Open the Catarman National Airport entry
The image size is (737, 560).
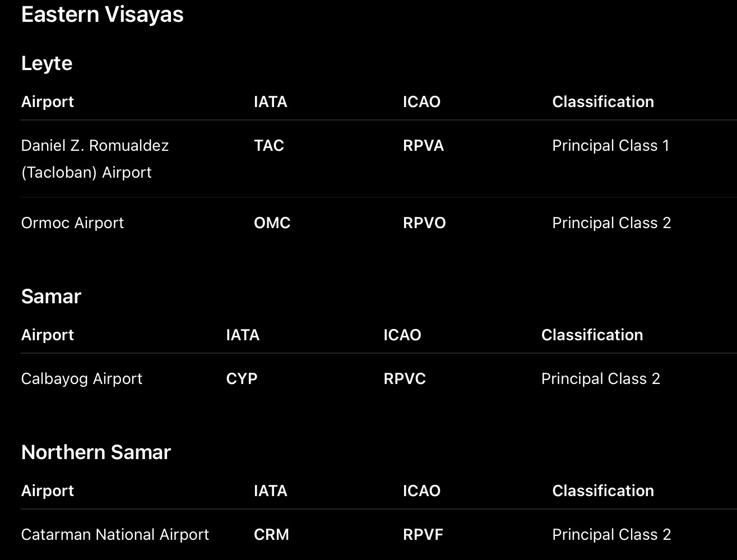tap(115, 535)
